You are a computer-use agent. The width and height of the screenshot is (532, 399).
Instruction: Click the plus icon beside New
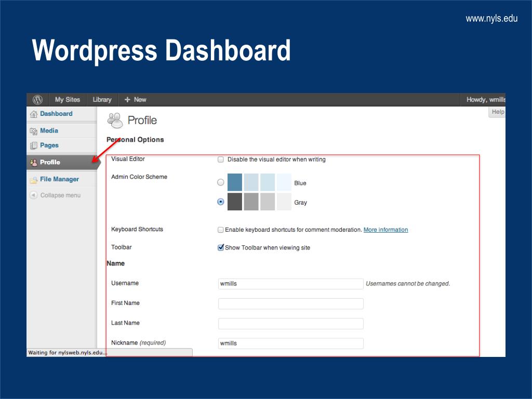click(x=127, y=99)
